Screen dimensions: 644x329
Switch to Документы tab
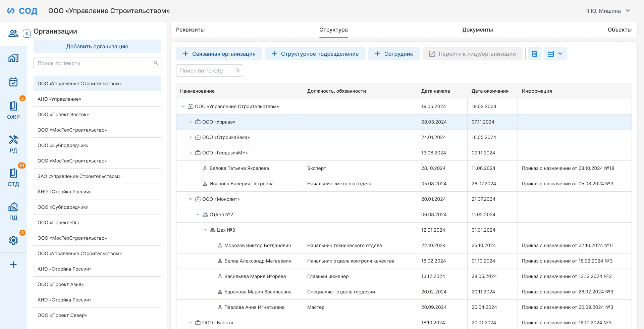[478, 30]
